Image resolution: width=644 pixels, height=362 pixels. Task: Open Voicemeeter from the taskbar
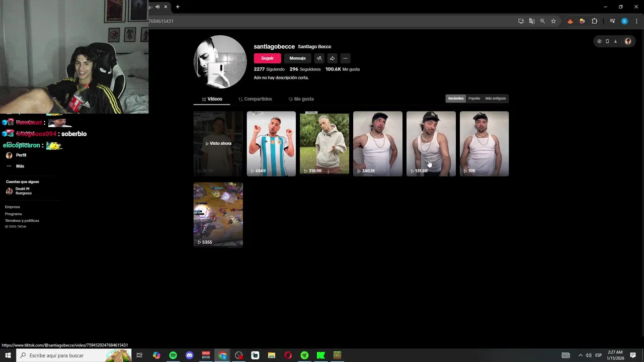(206, 355)
